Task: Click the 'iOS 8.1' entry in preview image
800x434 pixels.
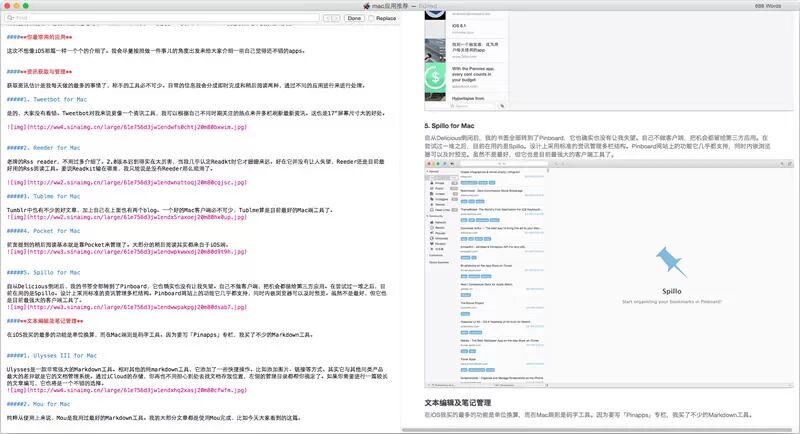Action: 459,26
